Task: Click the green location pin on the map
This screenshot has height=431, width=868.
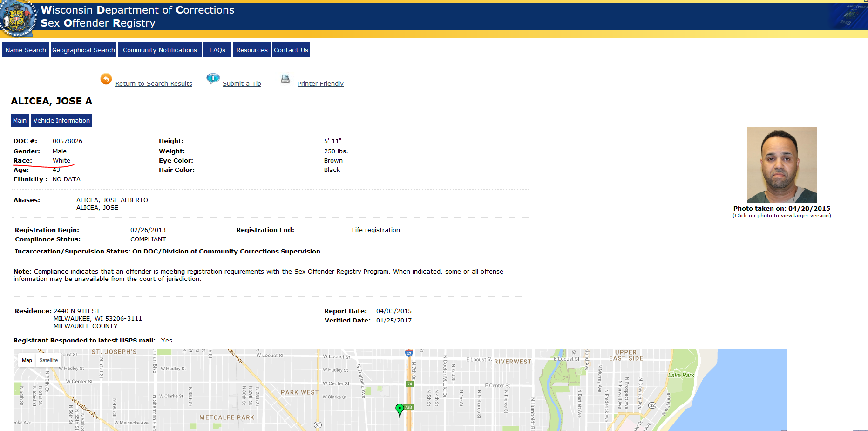Action: [400, 409]
